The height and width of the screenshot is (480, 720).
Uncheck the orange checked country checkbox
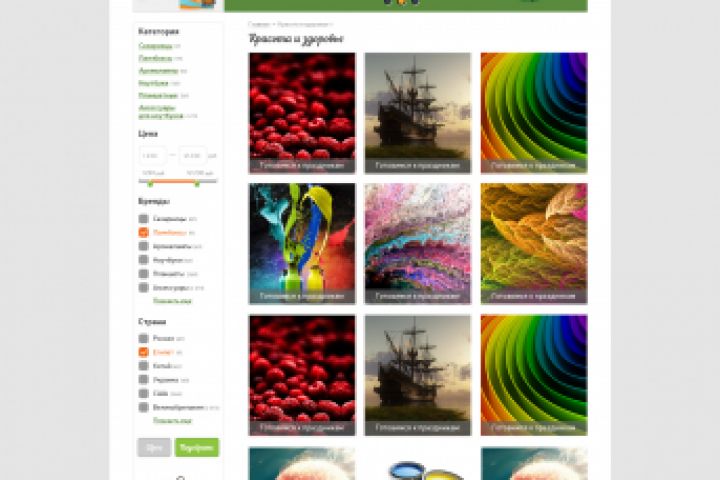pos(143,352)
